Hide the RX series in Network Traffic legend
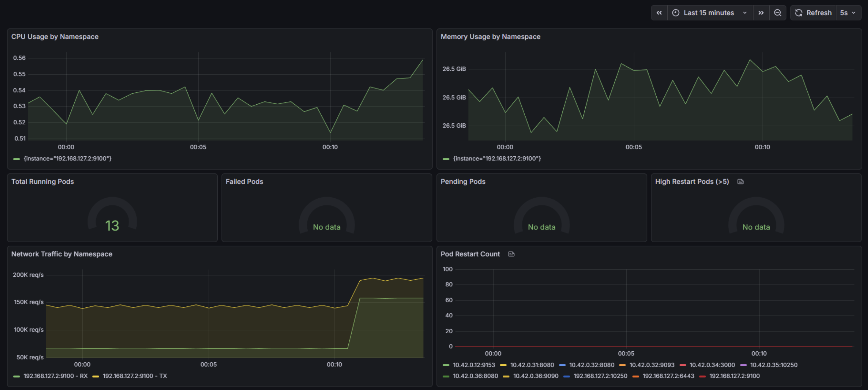 55,376
